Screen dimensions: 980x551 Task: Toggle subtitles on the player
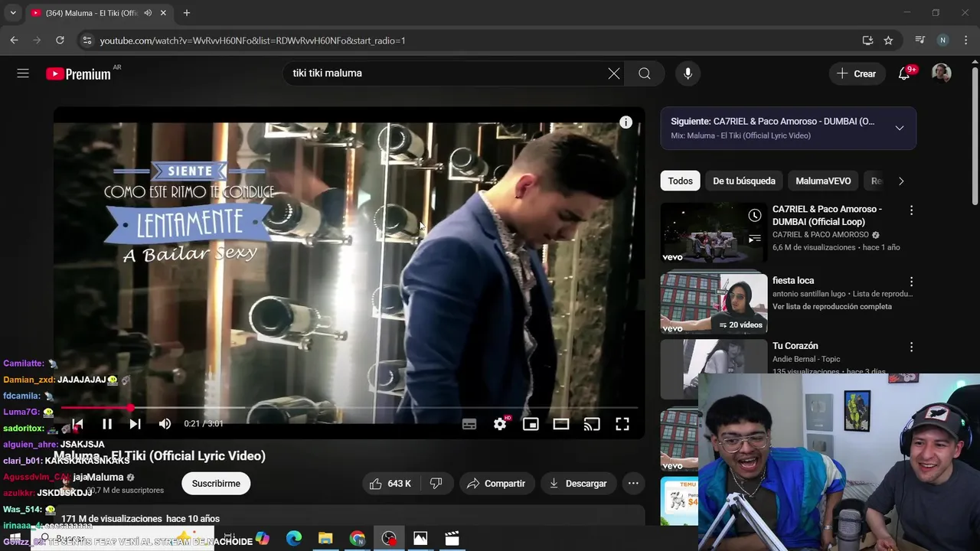pyautogui.click(x=469, y=424)
